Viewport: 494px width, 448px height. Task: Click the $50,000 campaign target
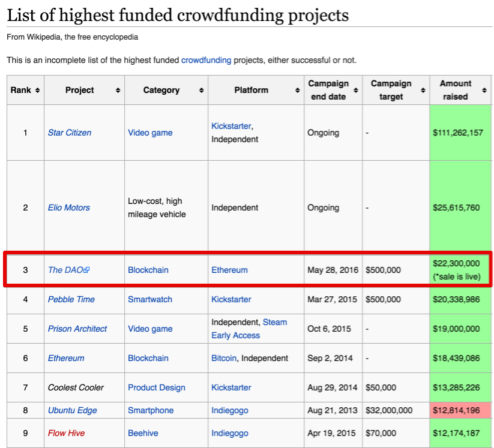381,387
